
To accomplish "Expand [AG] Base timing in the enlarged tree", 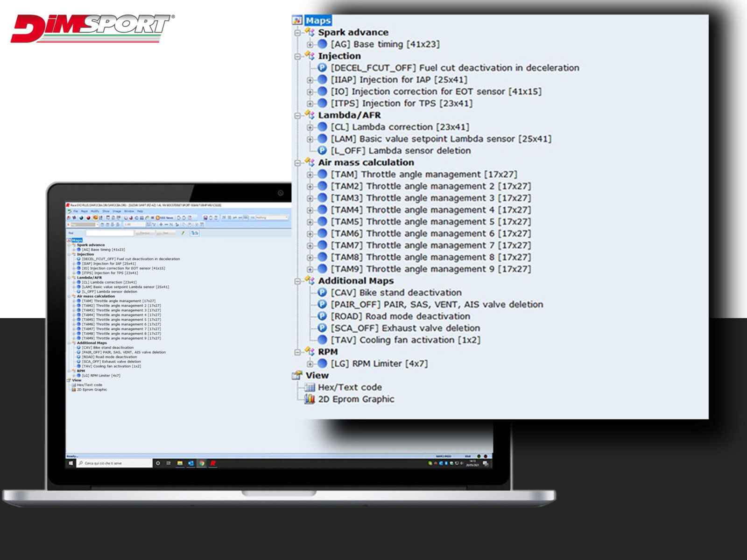I will 310,44.
